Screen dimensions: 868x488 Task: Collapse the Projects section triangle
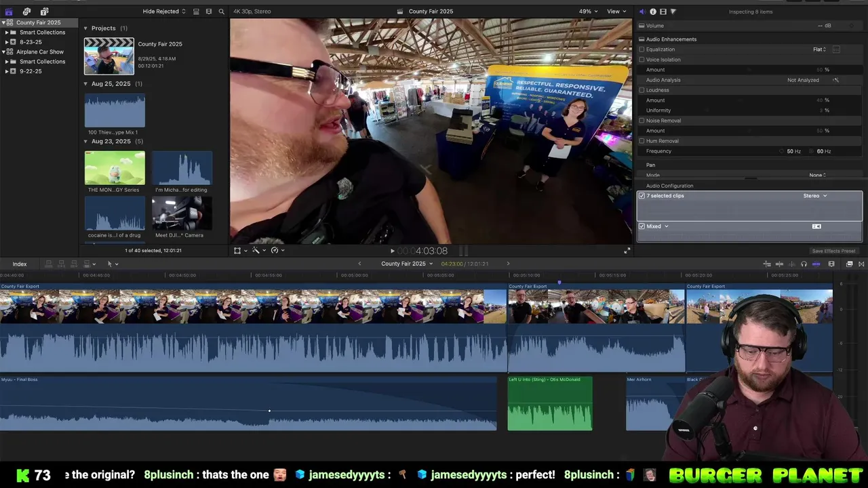(x=85, y=28)
